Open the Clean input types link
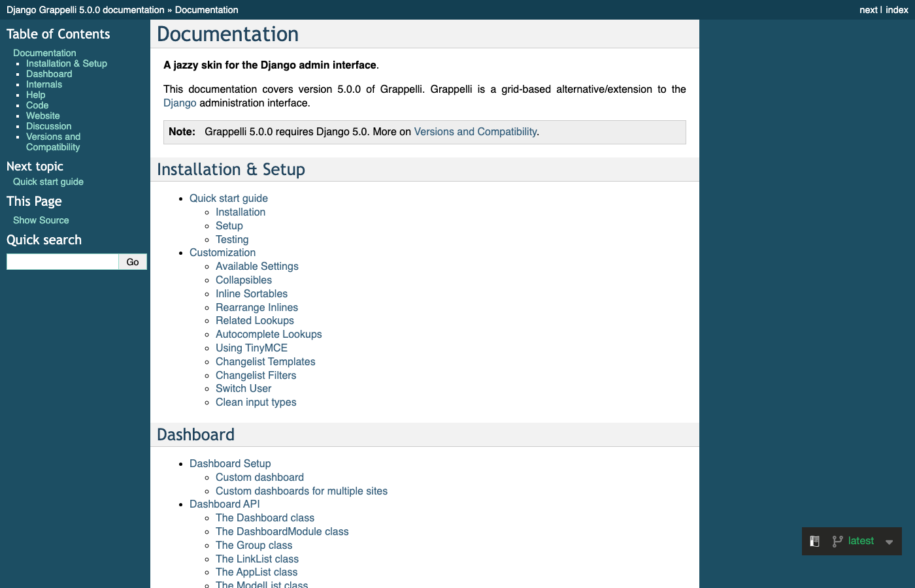 256,402
